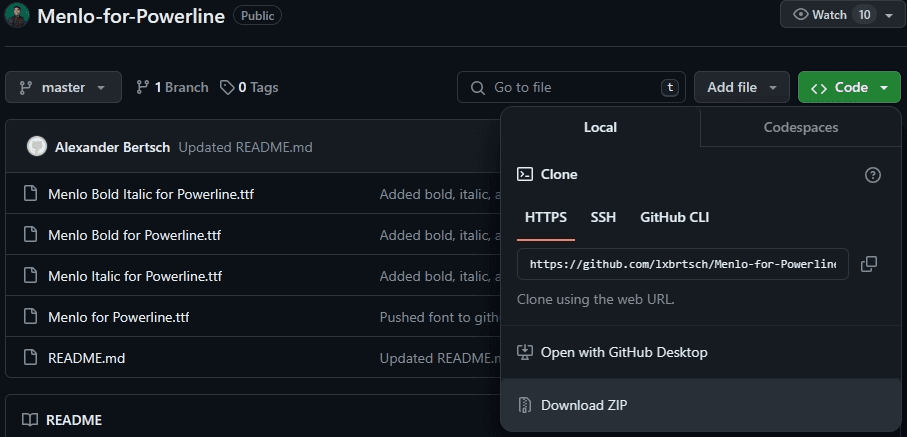Open the Add file dropdown

pyautogui.click(x=742, y=87)
